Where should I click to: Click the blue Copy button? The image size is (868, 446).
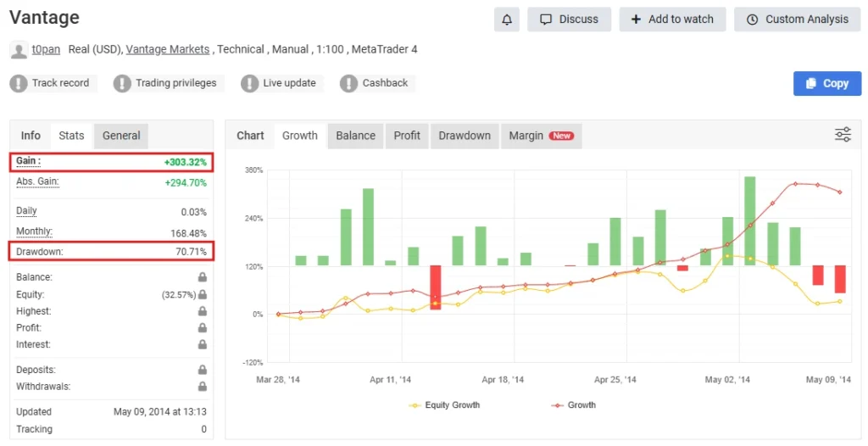tap(827, 84)
